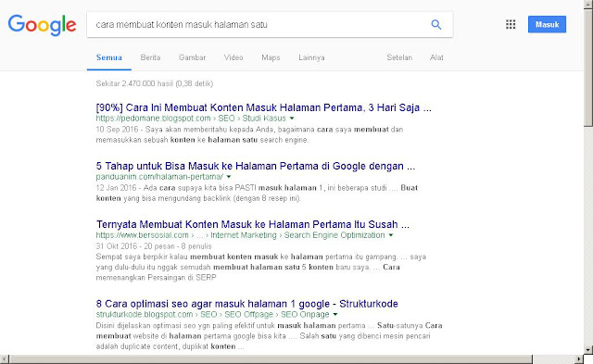Viewport: 593px width, 364px height.
Task: Select the Semua tab
Action: tap(109, 57)
